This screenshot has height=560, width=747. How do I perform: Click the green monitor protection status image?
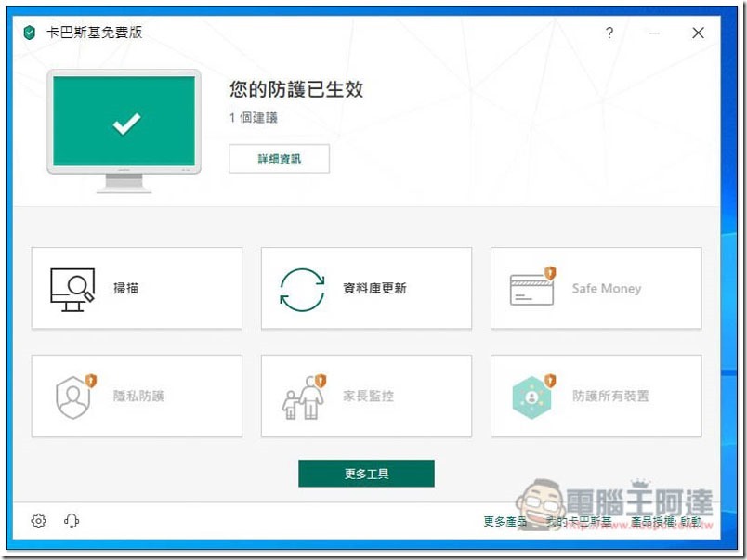pyautogui.click(x=124, y=125)
